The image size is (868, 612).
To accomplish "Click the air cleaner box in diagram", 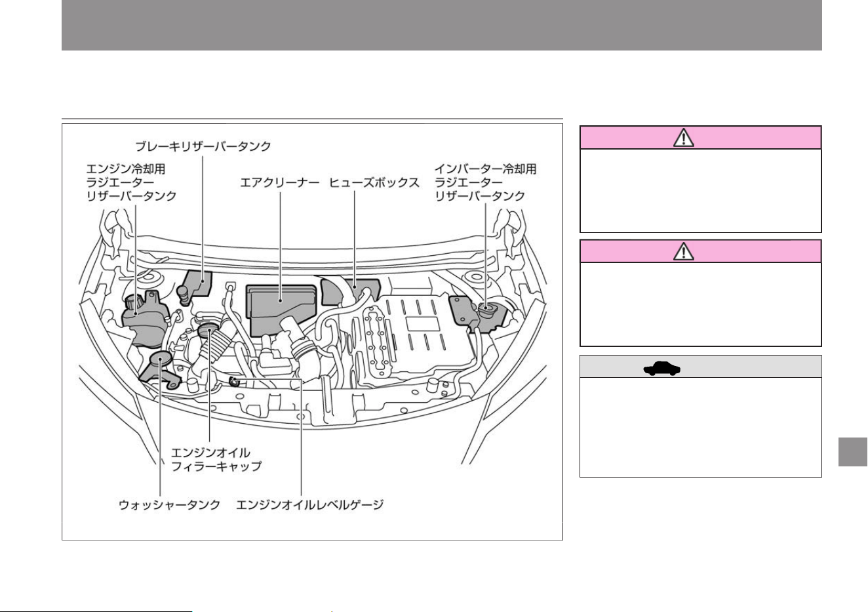I will (281, 310).
